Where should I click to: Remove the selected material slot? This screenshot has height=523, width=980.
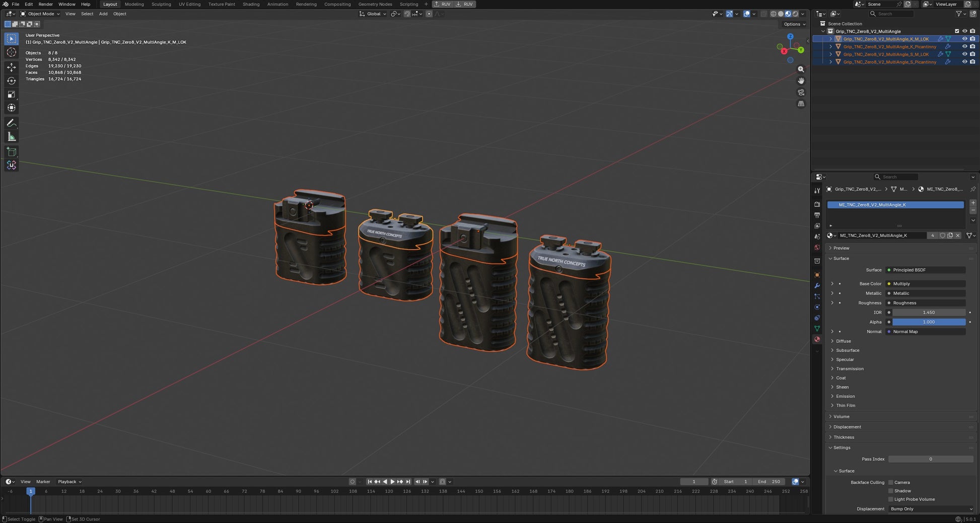coord(973,210)
